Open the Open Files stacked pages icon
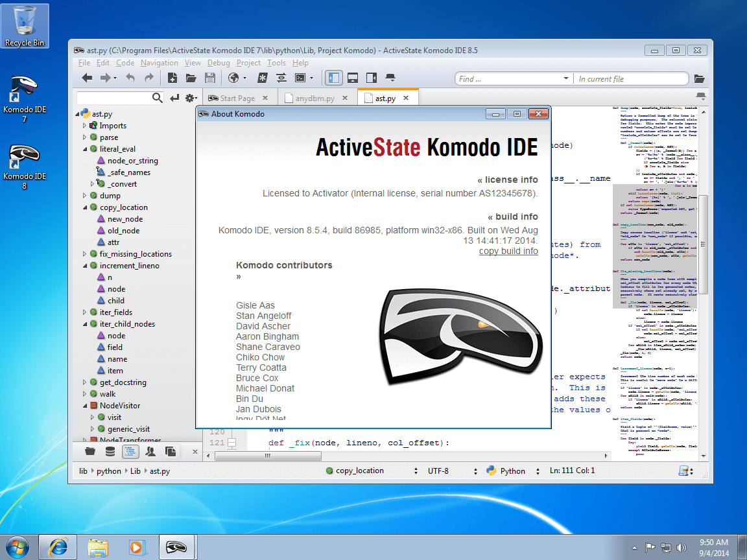Viewport: 747px width, 560px height. pyautogui.click(x=170, y=451)
